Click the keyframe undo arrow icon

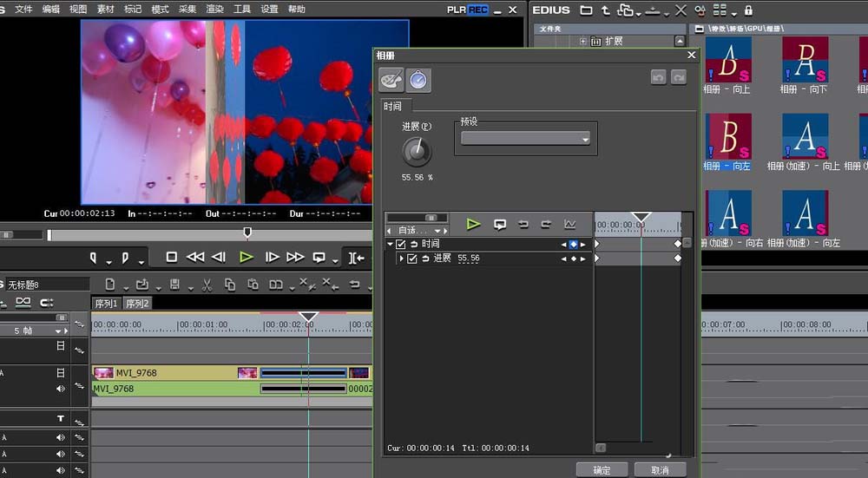523,224
